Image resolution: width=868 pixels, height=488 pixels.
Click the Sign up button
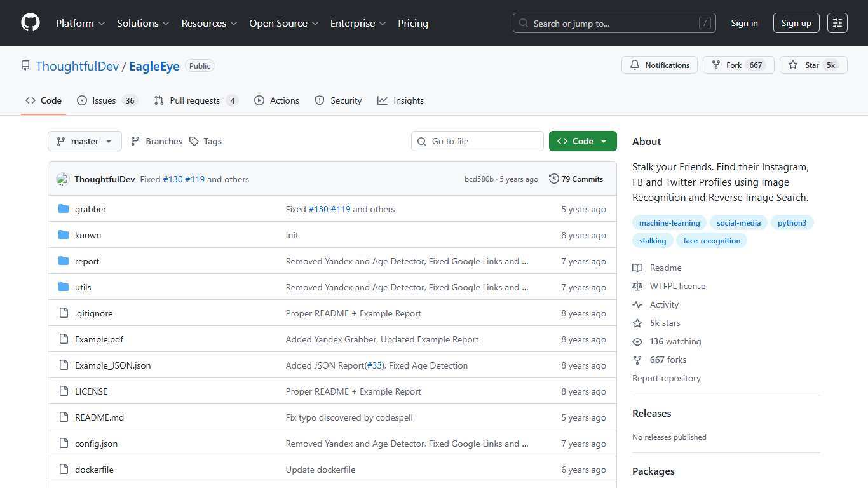pos(796,23)
